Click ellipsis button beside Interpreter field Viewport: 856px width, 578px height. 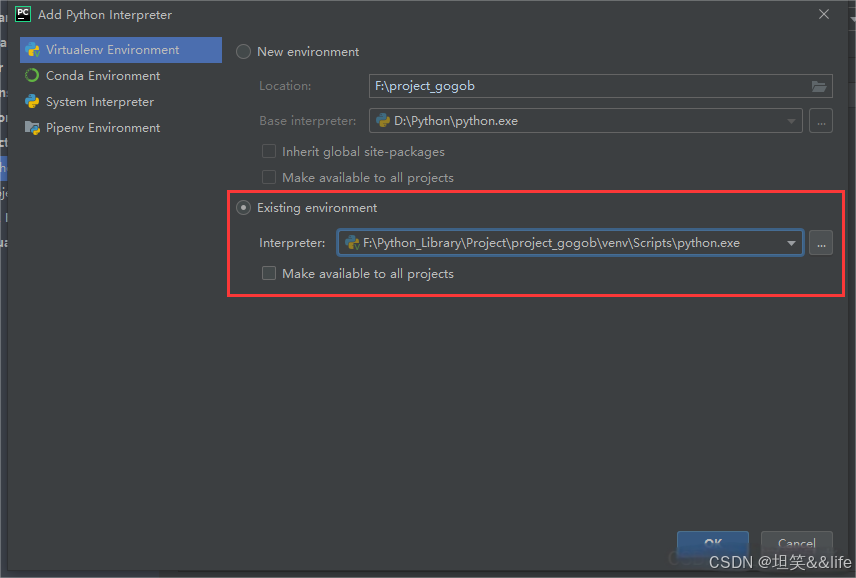821,243
